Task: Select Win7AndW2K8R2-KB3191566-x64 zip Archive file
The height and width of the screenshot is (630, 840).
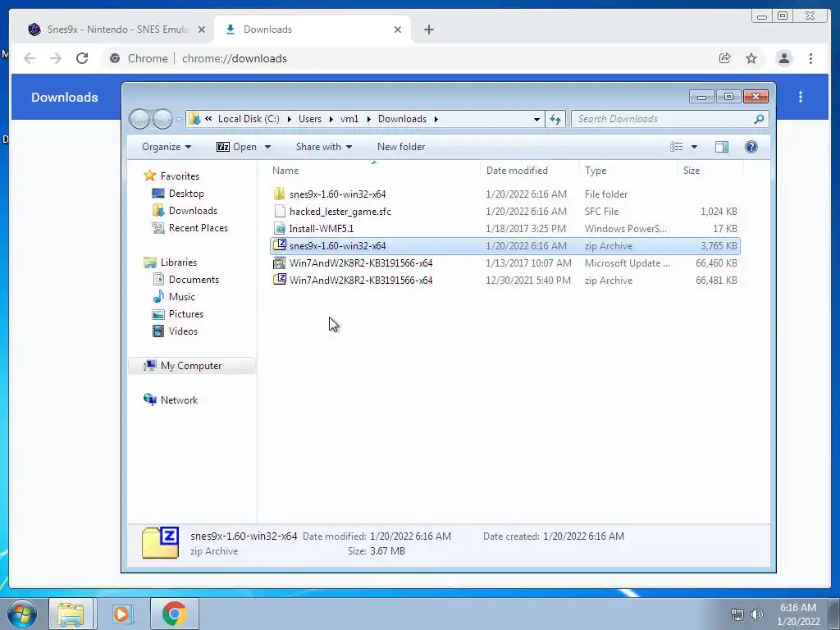Action: pos(505,281)
